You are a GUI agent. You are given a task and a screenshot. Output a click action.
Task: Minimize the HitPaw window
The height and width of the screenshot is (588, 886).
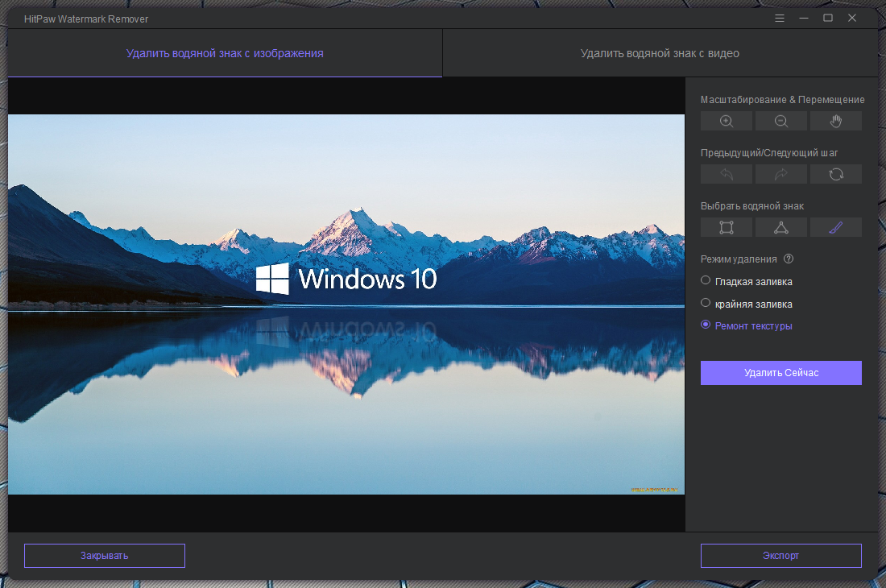pyautogui.click(x=804, y=18)
